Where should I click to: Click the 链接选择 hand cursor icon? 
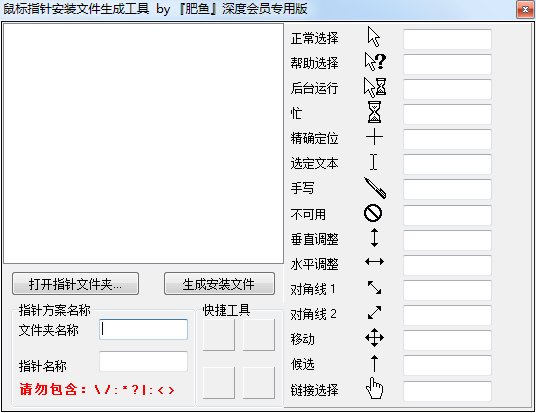[374, 388]
